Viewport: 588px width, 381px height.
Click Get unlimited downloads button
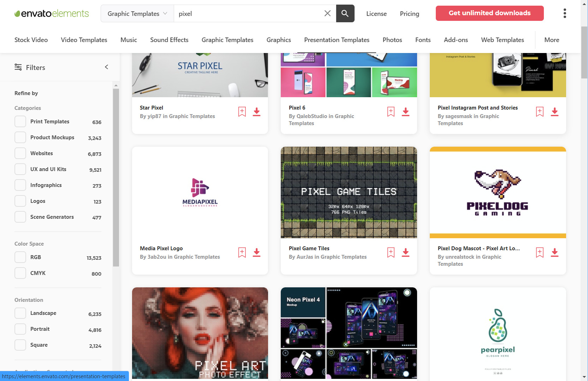tap(489, 13)
